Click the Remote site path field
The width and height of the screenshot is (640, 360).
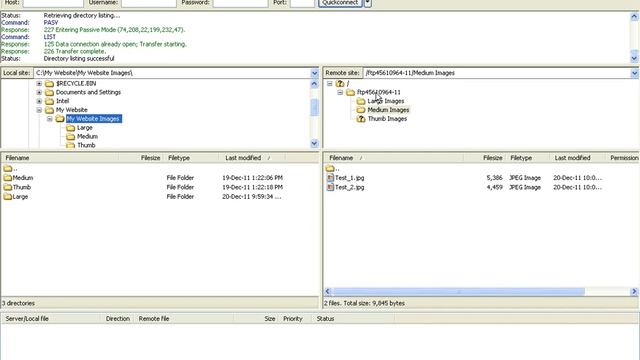(497, 73)
